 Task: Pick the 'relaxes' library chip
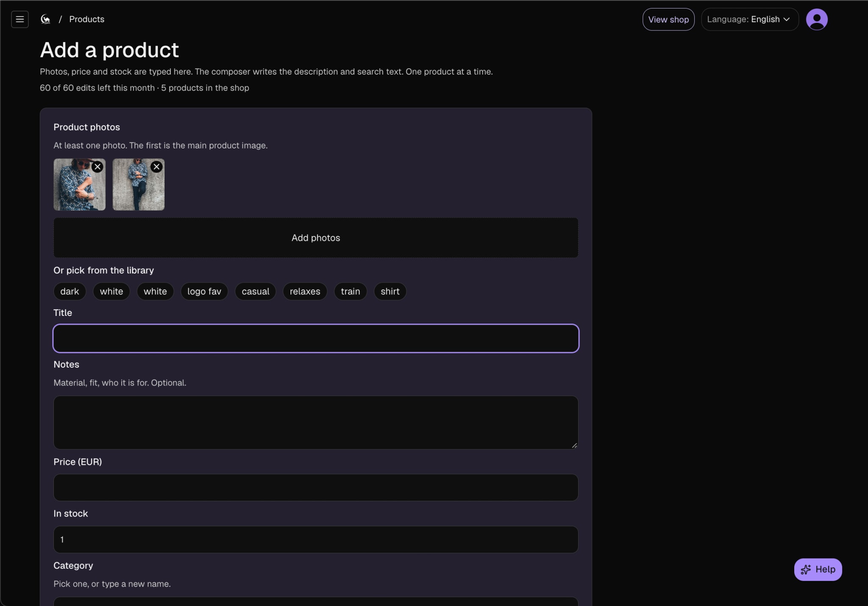pyautogui.click(x=305, y=291)
